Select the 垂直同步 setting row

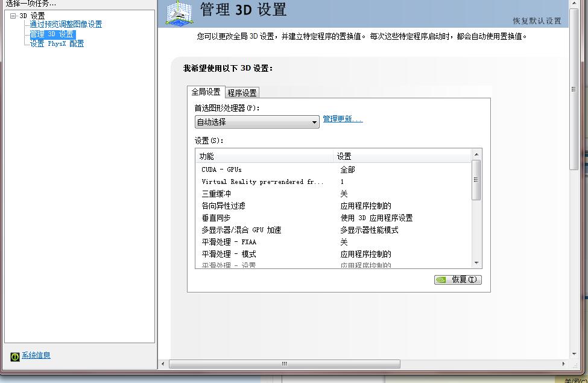tap(333, 218)
